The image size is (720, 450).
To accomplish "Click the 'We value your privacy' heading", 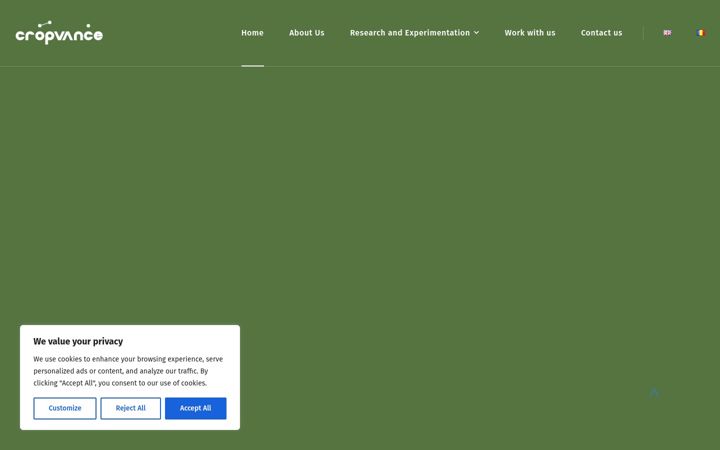I will coord(78,341).
